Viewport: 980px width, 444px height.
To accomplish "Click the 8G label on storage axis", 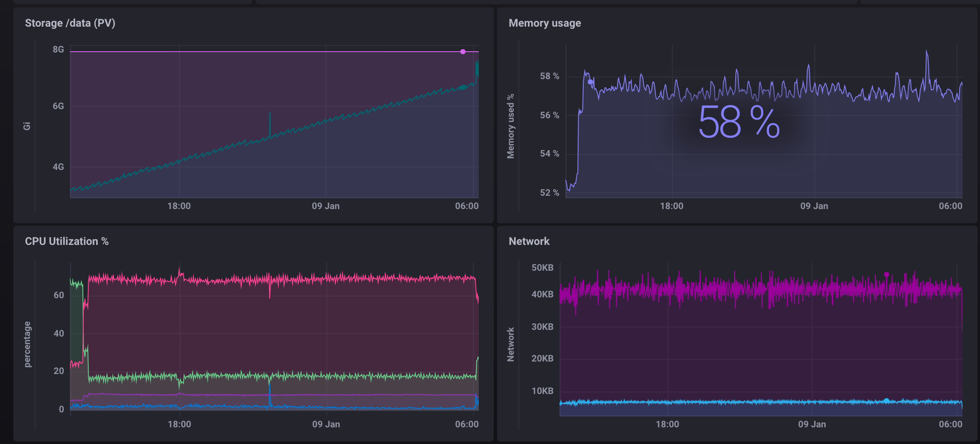I will 58,50.
